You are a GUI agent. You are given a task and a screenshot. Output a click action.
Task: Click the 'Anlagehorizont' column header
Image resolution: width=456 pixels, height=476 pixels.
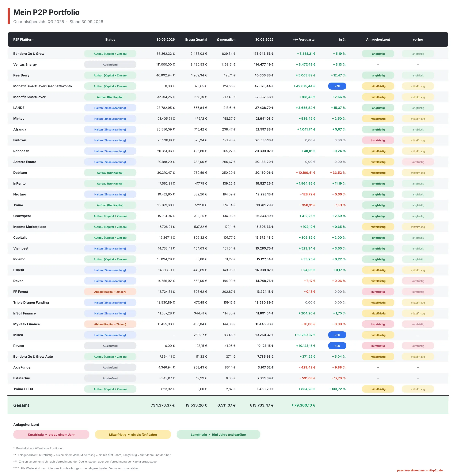coord(378,40)
